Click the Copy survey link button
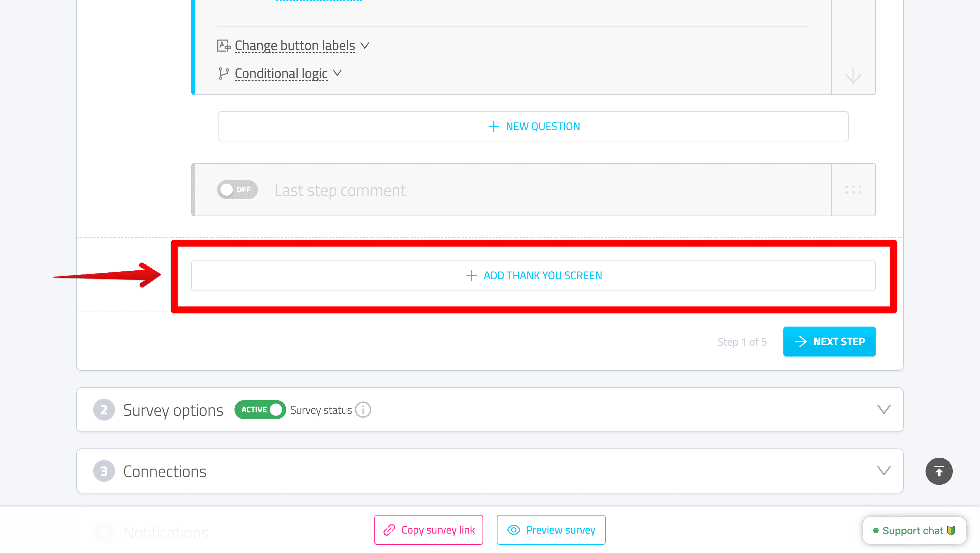 [x=429, y=530]
